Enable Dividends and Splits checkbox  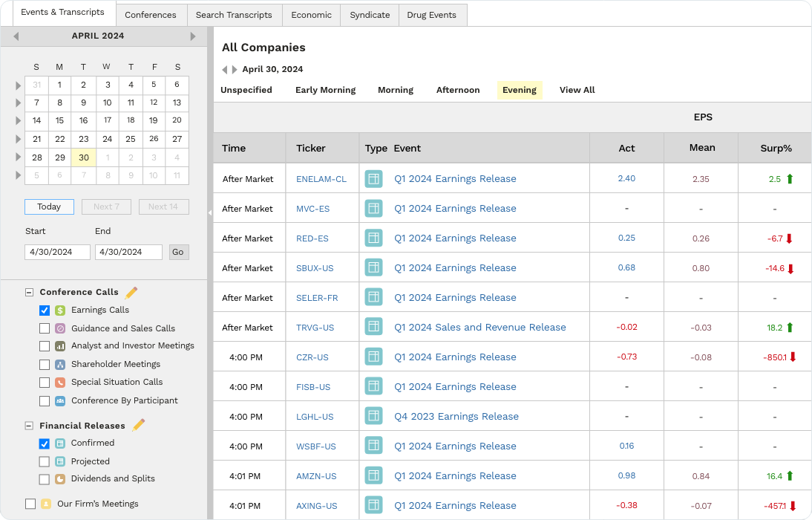pos(45,479)
